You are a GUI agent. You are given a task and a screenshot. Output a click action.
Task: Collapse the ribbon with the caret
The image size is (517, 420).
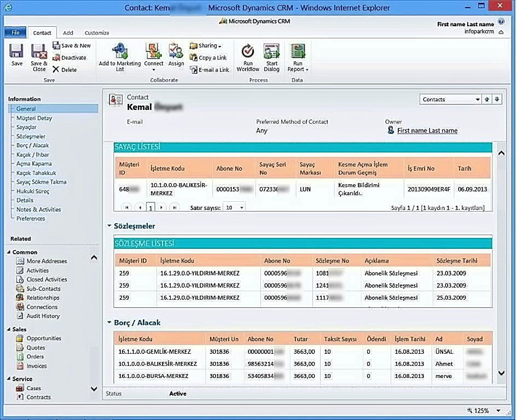pos(501,32)
